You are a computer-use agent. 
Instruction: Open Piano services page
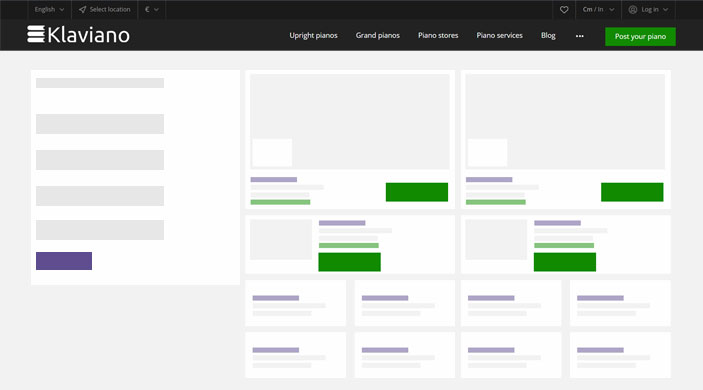click(x=499, y=35)
